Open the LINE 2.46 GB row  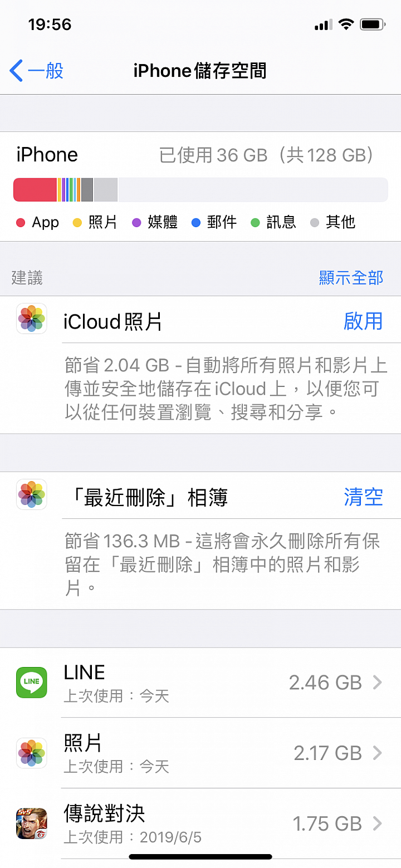tap(200, 683)
